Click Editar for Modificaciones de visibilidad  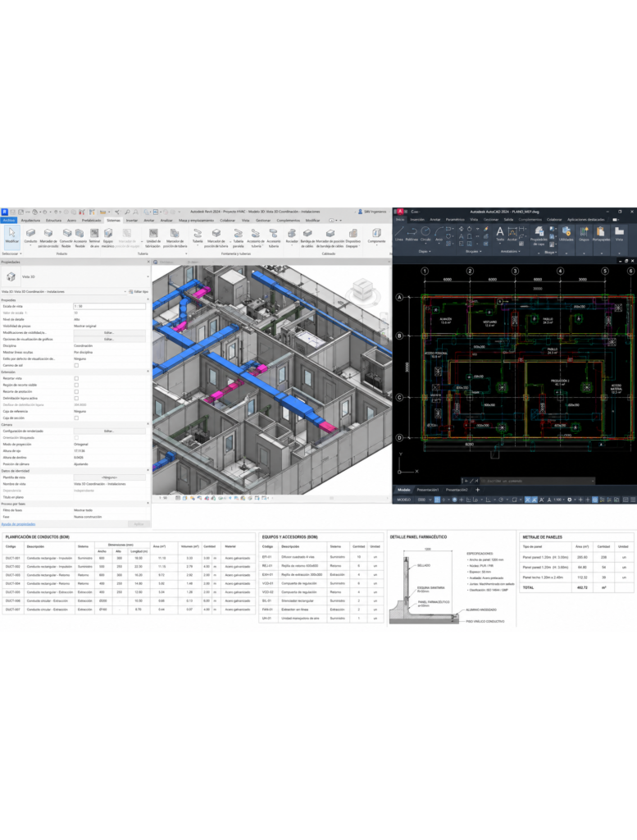point(109,333)
